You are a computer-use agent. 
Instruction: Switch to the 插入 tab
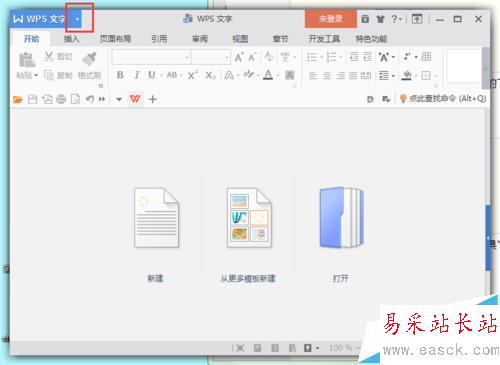tap(72, 39)
